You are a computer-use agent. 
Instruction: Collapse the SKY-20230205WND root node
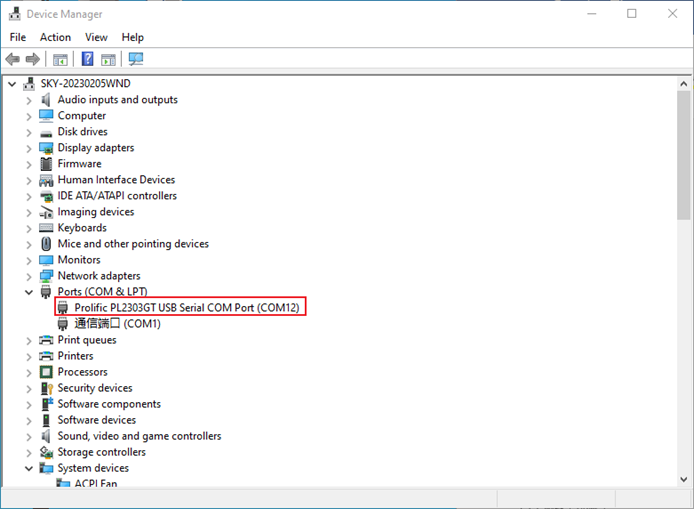[x=12, y=84]
